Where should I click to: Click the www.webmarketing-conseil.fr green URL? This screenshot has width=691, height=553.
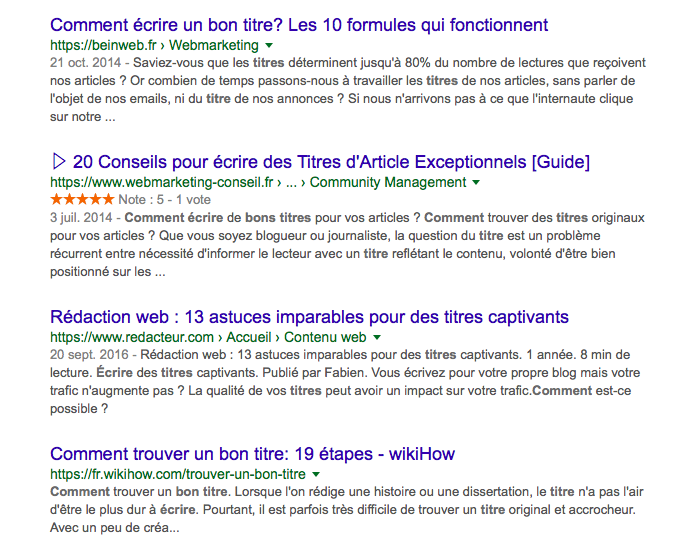point(162,183)
